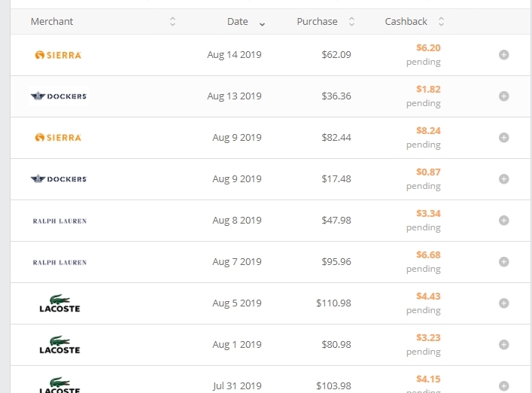Select the date Aug 7 2019
Viewport: 532px width, 393px height.
click(x=237, y=262)
